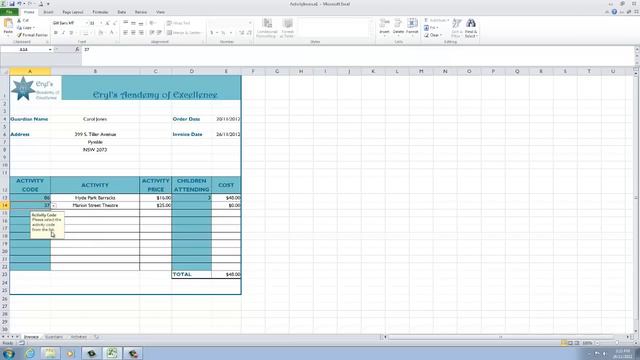This screenshot has width=640, height=360.
Task: Click the Increase Font Size icon
Action: pos(108,23)
